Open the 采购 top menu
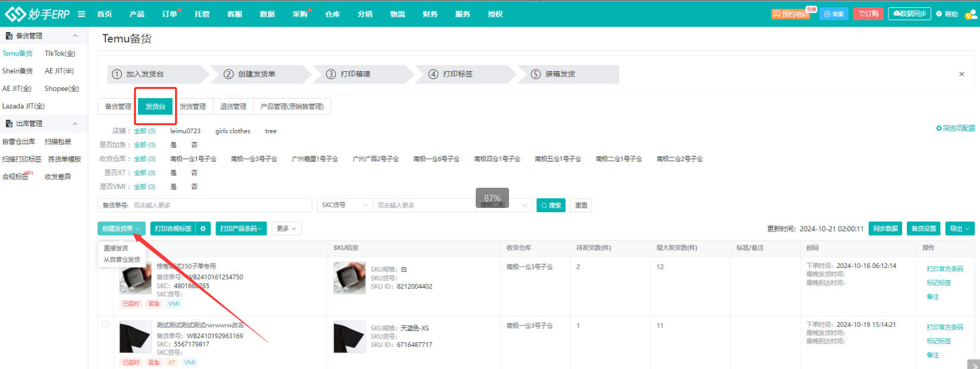980x369 pixels. click(x=300, y=14)
